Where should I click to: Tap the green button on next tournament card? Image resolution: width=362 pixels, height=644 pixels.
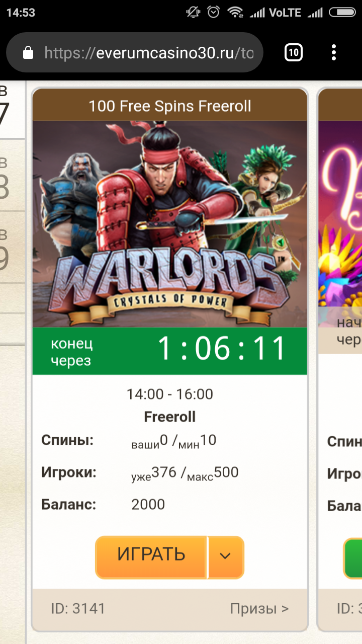pyautogui.click(x=353, y=558)
